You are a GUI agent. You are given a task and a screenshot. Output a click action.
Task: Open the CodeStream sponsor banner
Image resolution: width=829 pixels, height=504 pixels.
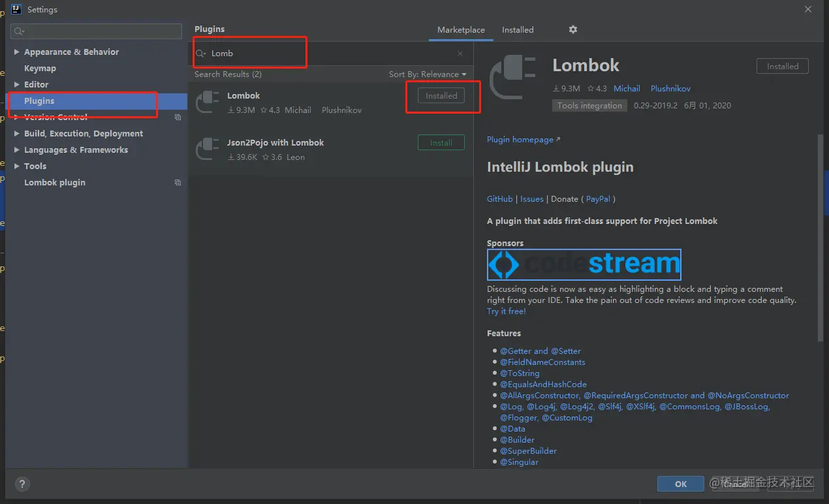coord(584,264)
